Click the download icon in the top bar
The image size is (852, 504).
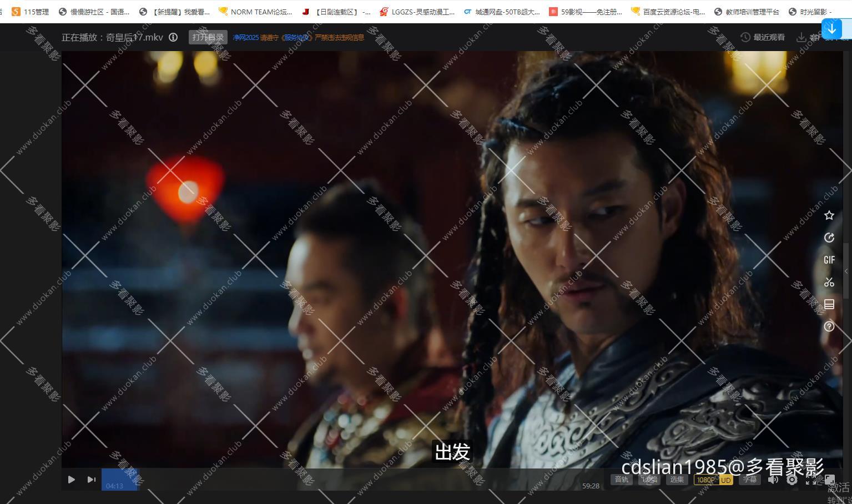[x=800, y=37]
